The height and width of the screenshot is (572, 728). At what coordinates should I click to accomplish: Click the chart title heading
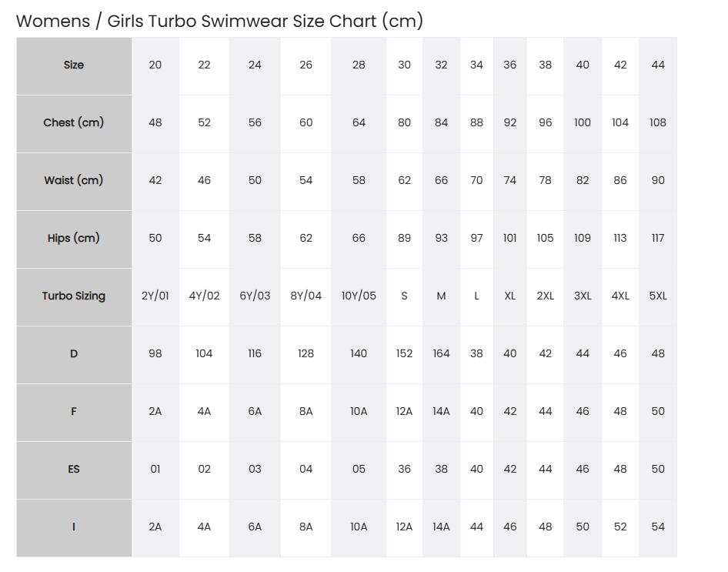pyautogui.click(x=219, y=22)
